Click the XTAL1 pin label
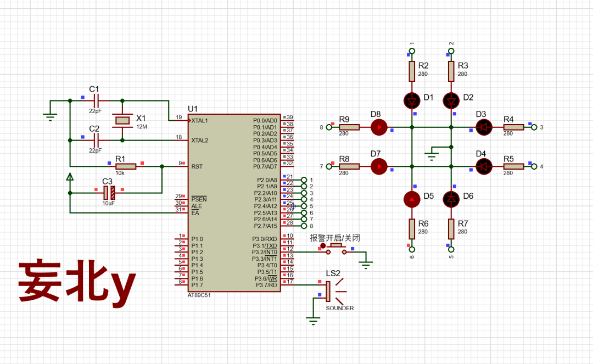 (200, 121)
